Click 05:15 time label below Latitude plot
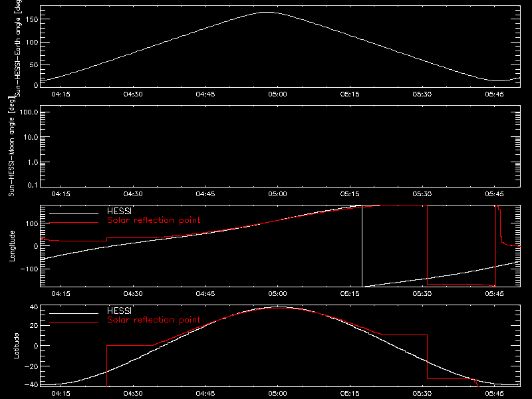 pos(350,394)
